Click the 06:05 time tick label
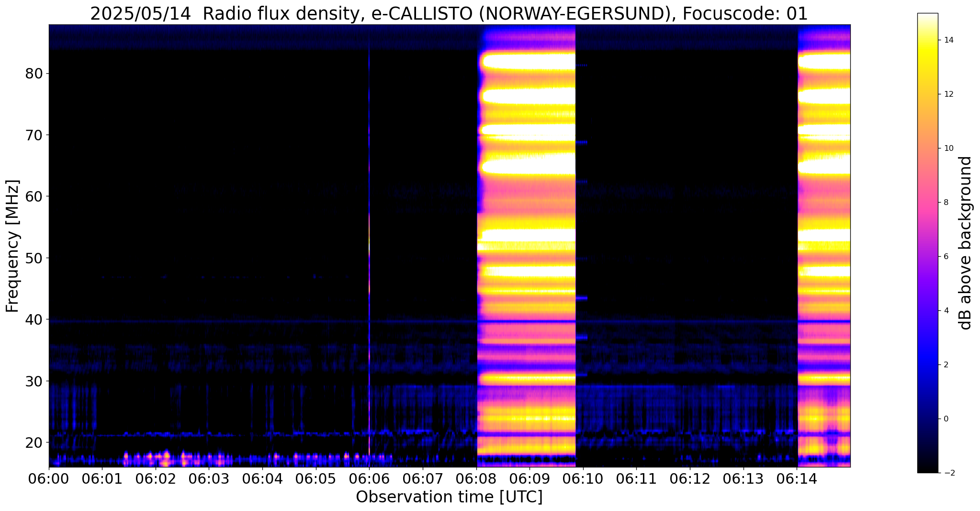This screenshot has height=511, width=980. point(316,479)
